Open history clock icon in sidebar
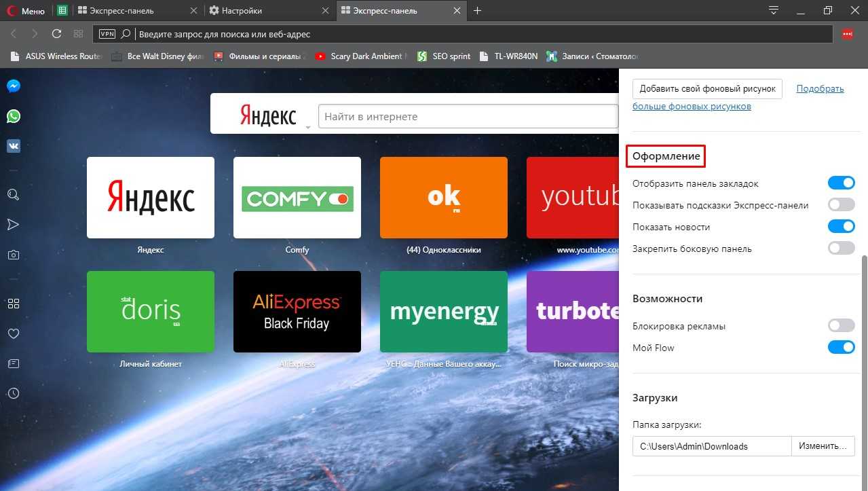Viewport: 868px width, 491px height. (13, 393)
